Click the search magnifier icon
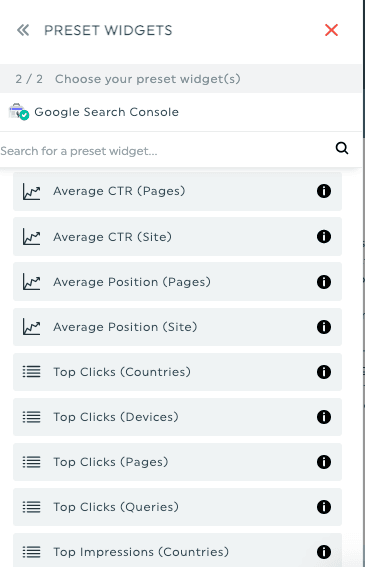 [342, 148]
